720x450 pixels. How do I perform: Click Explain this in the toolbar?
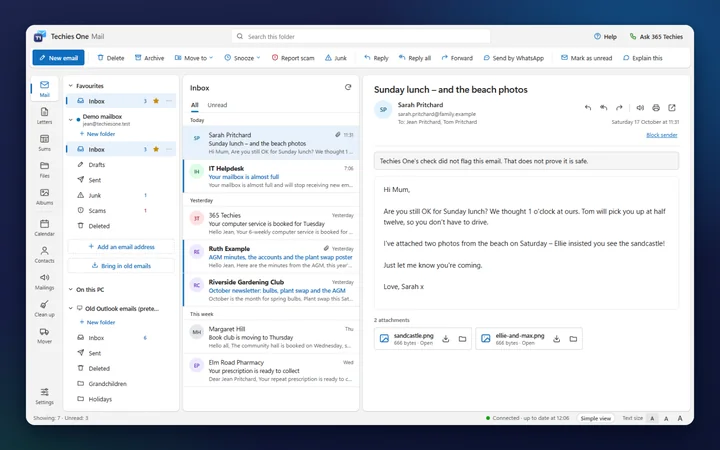[642, 58]
